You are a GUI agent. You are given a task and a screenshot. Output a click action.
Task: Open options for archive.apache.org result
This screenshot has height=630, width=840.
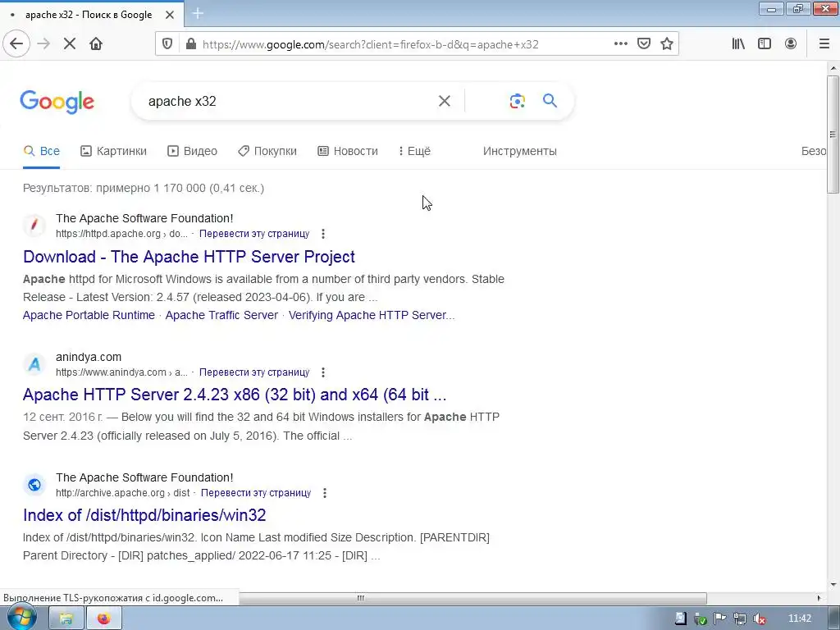coord(324,493)
